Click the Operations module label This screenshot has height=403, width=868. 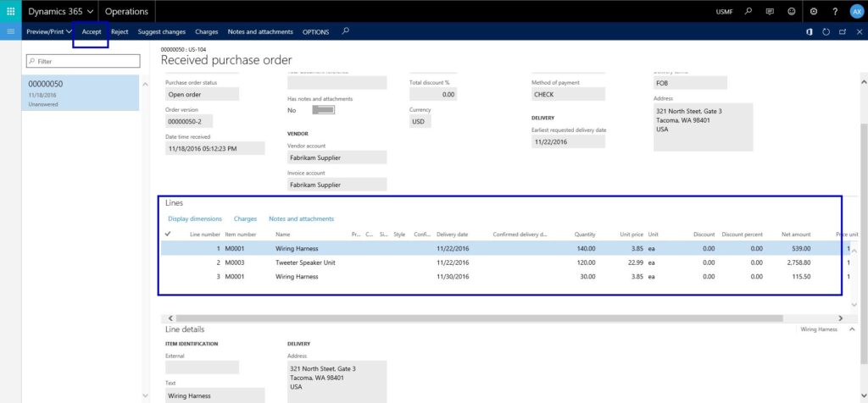(x=127, y=11)
